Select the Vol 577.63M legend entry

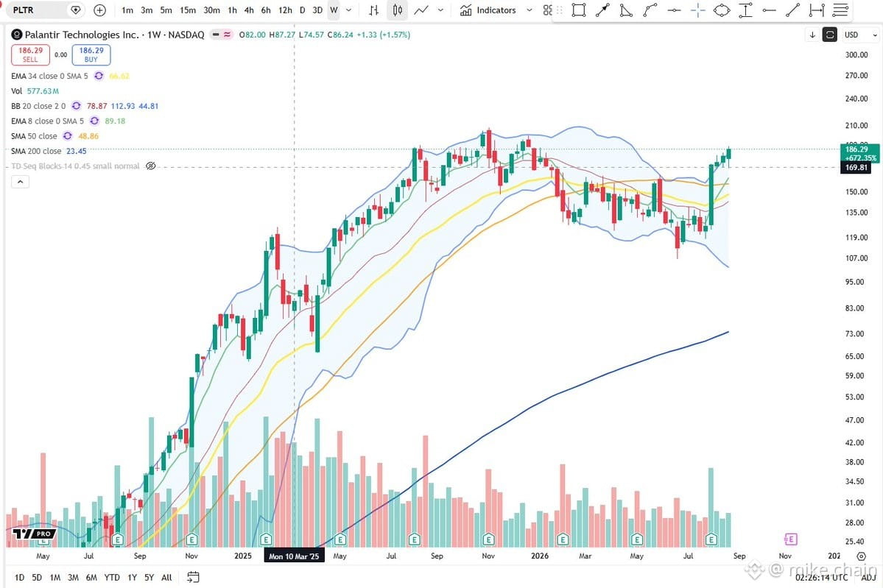pos(35,91)
